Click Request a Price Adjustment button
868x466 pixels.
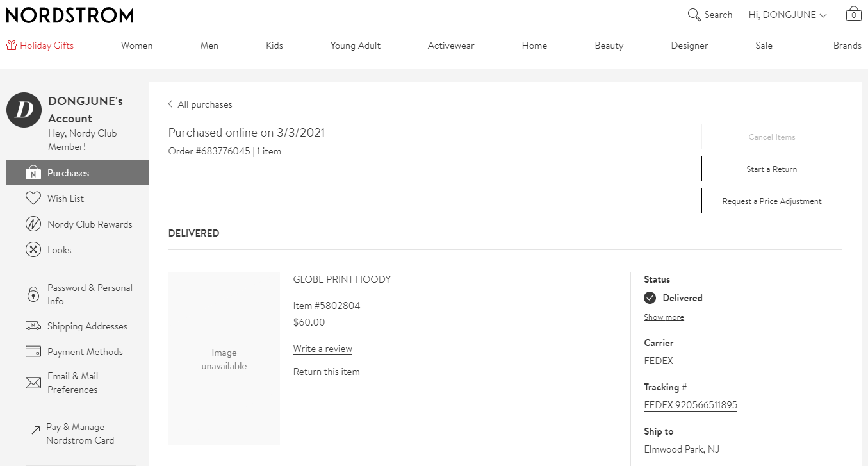[772, 201]
